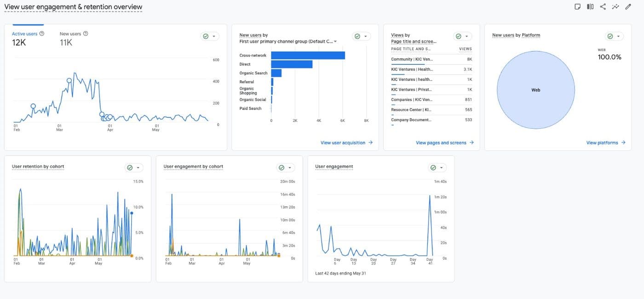Viewport: 644px width, 299px height.
Task: Open the status dropdown on the User engagement card
Action: (x=437, y=168)
